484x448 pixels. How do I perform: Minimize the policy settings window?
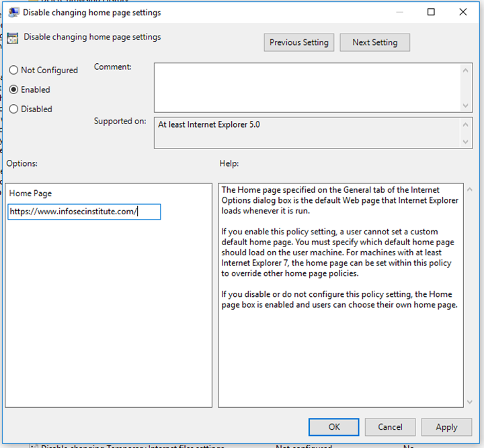(x=400, y=12)
